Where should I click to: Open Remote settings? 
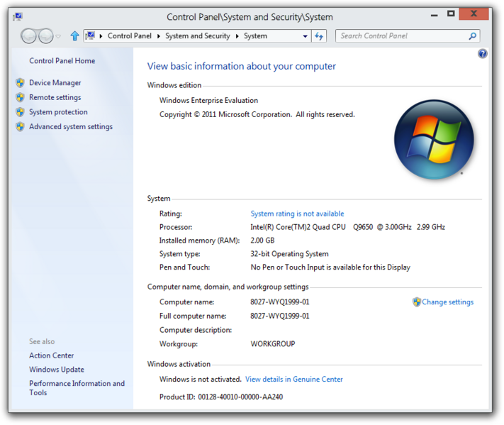[55, 98]
